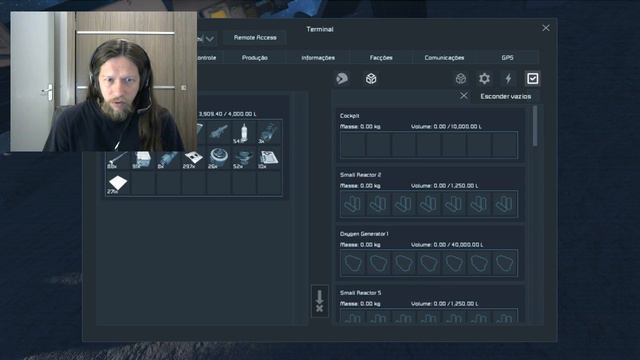This screenshot has width=640, height=360.
Task: Close the Terminal window
Action: [546, 28]
